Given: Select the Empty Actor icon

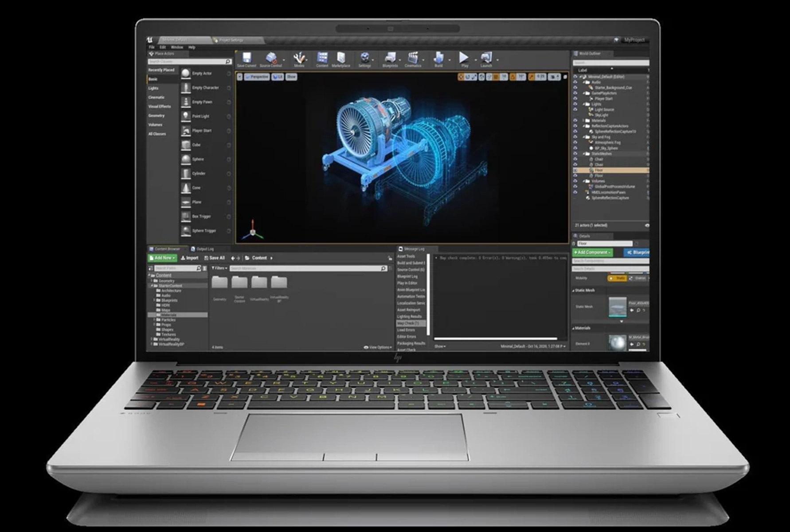Looking at the screenshot, I should coord(186,73).
